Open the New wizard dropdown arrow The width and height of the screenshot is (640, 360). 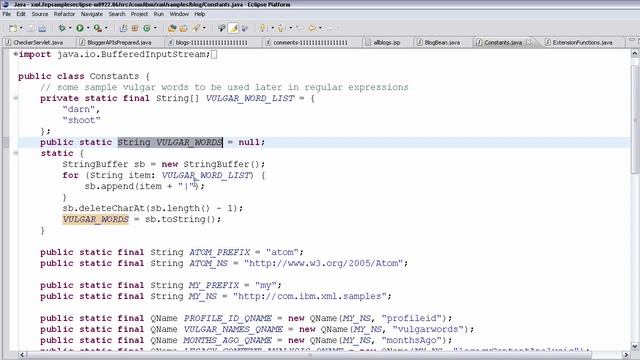pos(21,28)
